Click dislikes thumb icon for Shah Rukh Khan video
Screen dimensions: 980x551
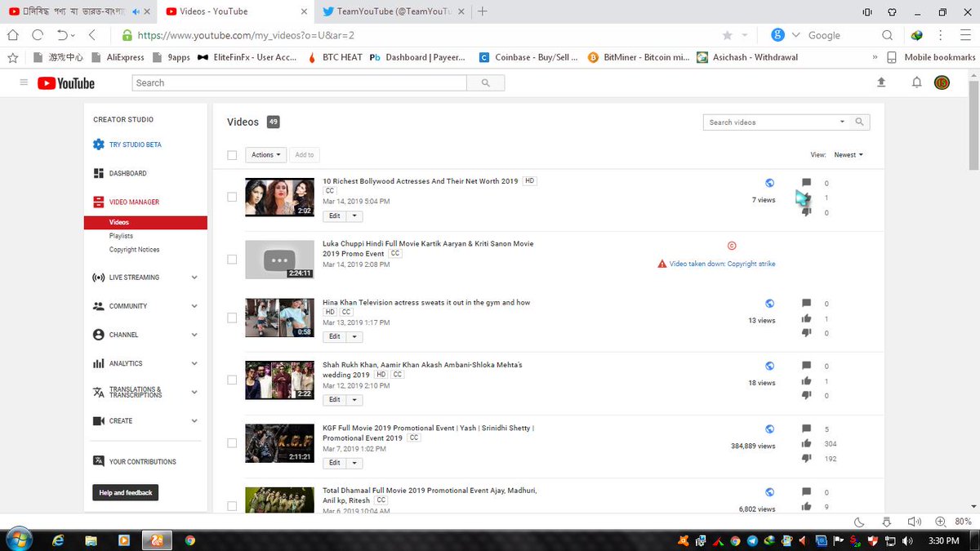(807, 395)
